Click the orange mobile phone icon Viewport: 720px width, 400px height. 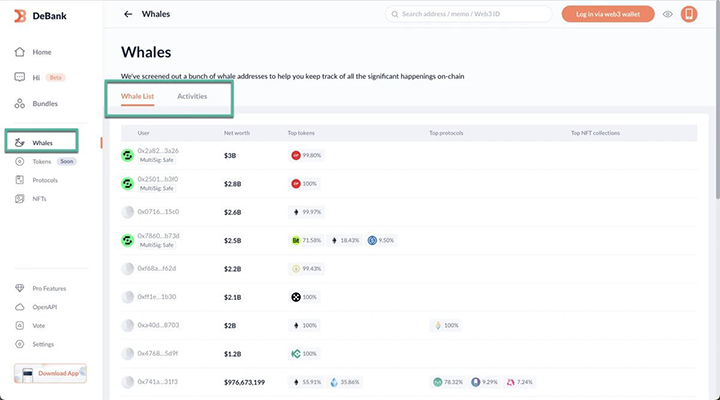coord(689,14)
